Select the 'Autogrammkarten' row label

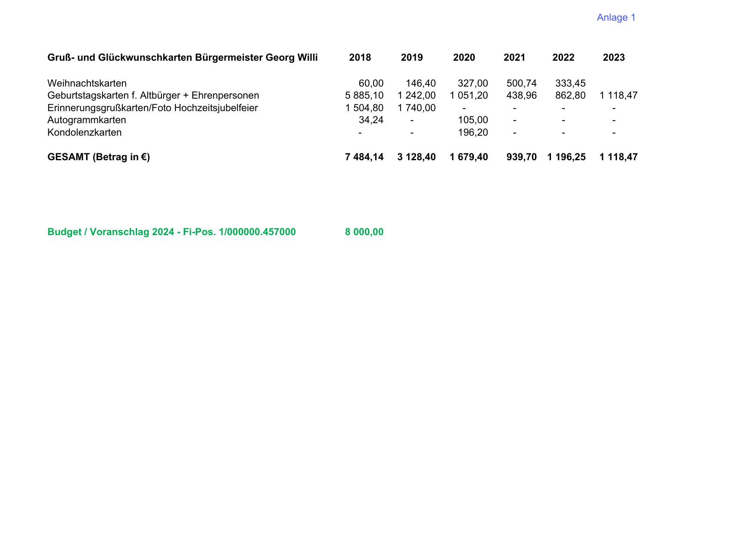coord(87,120)
